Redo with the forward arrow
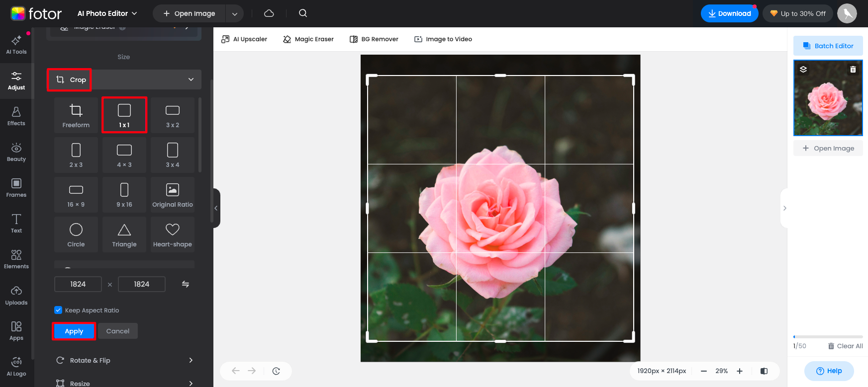Viewport: 868px width, 387px height. [252, 371]
